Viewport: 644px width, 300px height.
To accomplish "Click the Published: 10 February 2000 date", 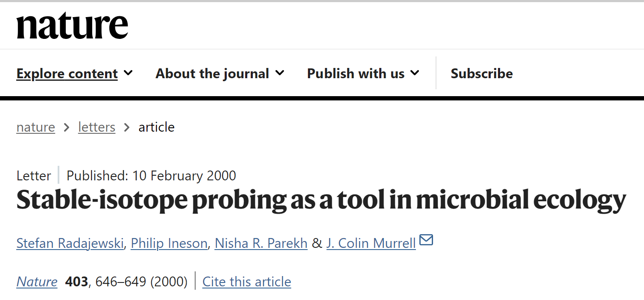I will 151,176.
